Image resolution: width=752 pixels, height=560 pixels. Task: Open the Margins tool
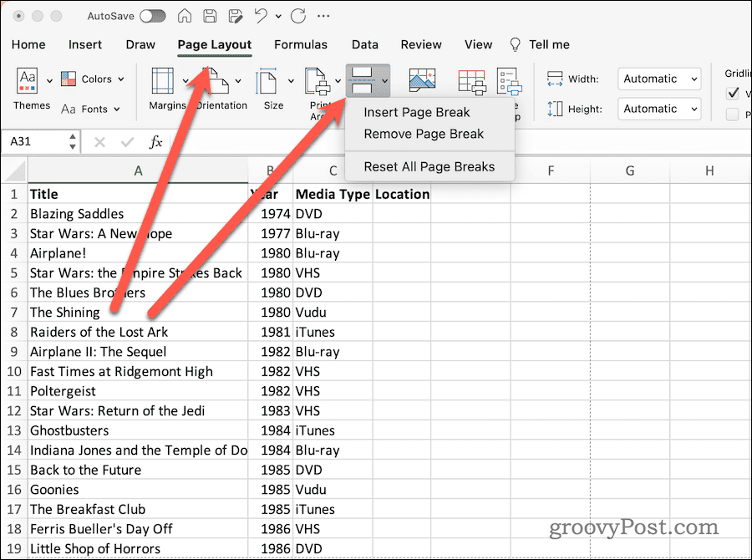[163, 80]
